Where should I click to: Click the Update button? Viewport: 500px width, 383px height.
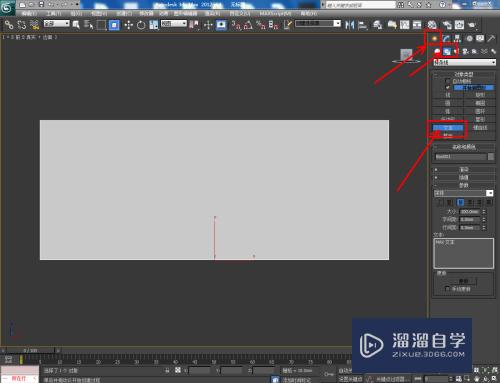point(464,281)
